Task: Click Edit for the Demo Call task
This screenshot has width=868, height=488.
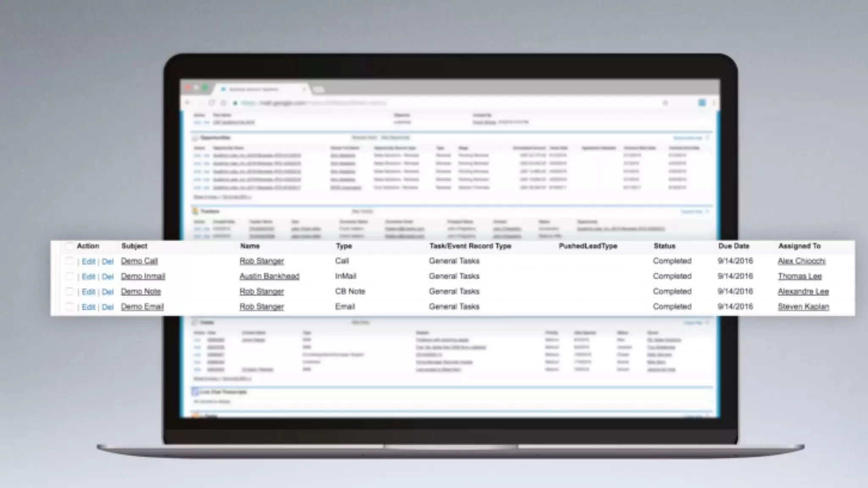Action: click(x=88, y=261)
